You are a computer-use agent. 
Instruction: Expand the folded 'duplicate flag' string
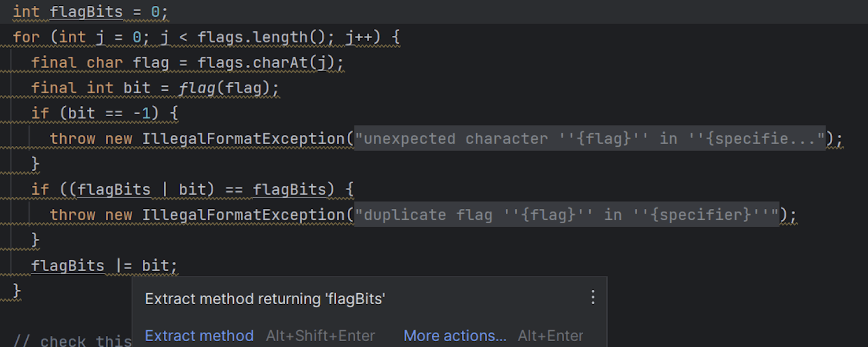[567, 215]
